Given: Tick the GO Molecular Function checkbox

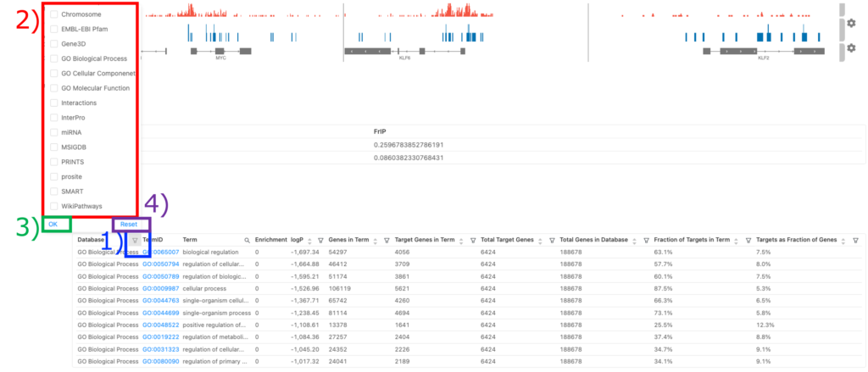Looking at the screenshot, I should coord(53,88).
